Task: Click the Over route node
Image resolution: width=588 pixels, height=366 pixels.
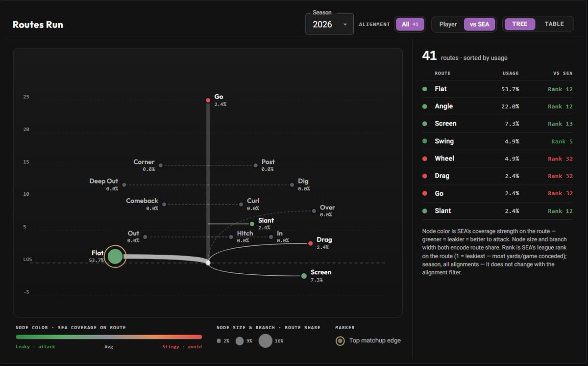Action: (x=314, y=211)
